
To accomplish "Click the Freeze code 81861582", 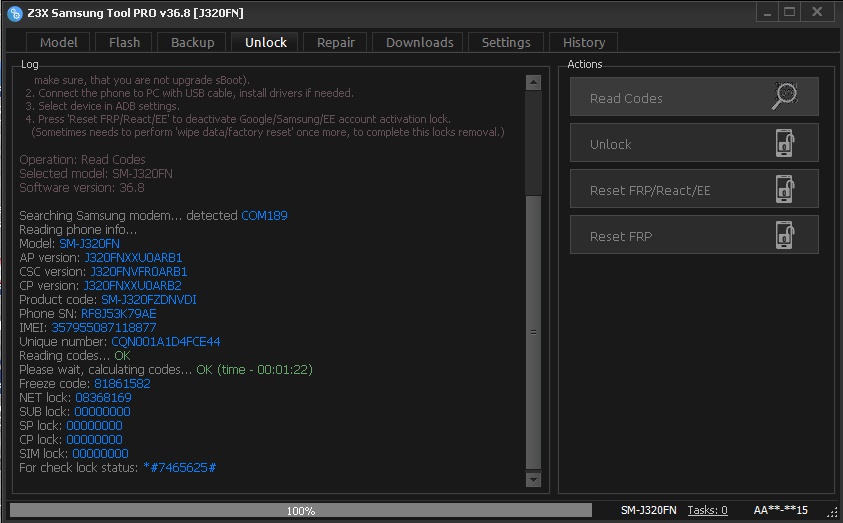I will point(122,383).
